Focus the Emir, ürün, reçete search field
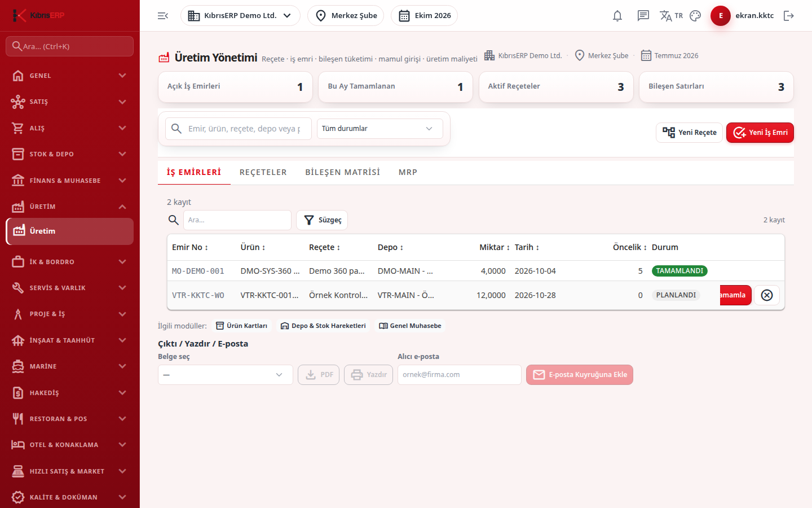 (x=239, y=129)
